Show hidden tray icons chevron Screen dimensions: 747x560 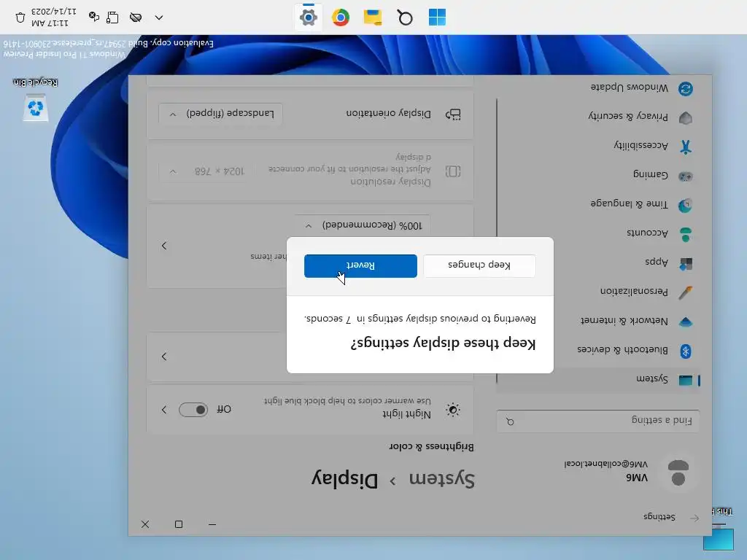click(x=159, y=17)
